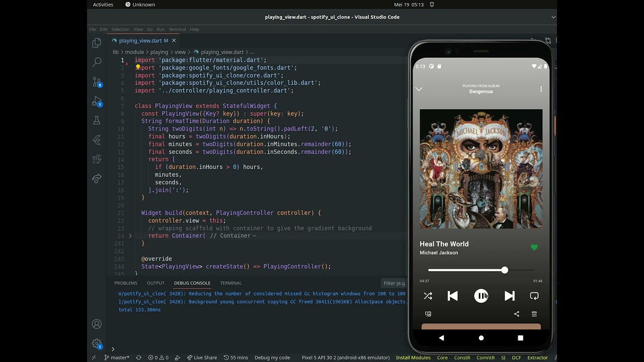Click the debug console prompt chevron
The height and width of the screenshot is (362, 644).
tap(113, 349)
